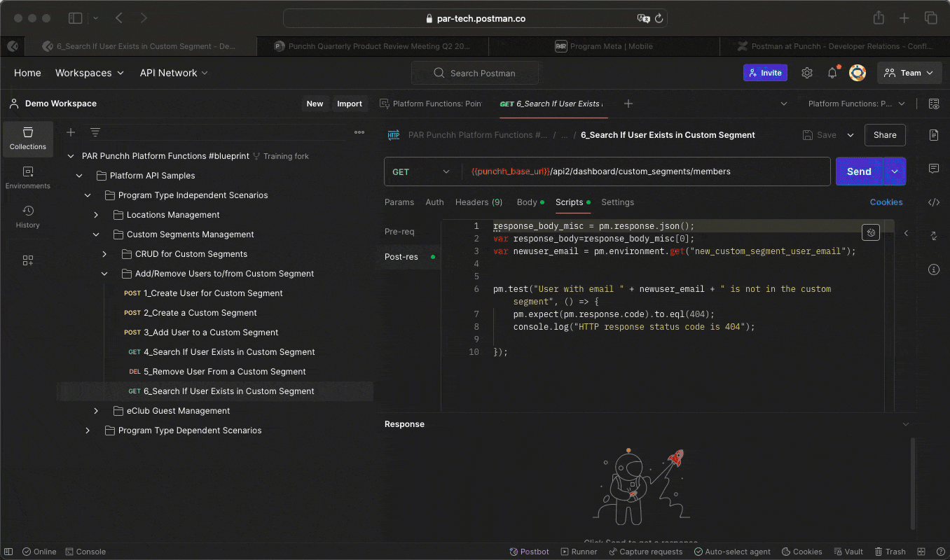Screen dimensions: 950x560
Task: Open the Environments sidebar panel
Action: [x=28, y=178]
